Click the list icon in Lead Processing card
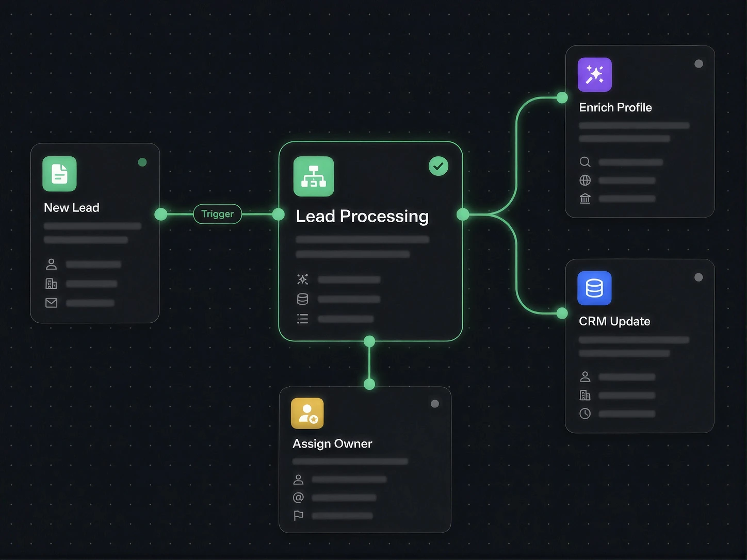Viewport: 747px width, 560px height. tap(303, 319)
